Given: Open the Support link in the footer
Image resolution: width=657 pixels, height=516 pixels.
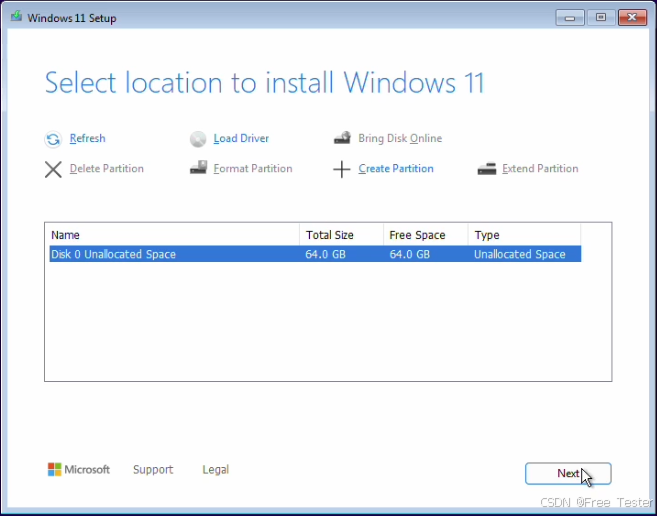Looking at the screenshot, I should (x=153, y=469).
